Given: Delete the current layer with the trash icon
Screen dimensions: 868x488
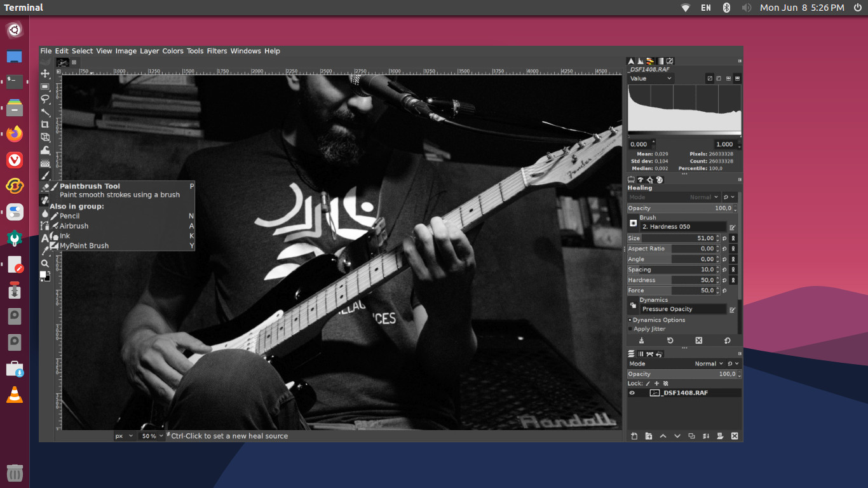Looking at the screenshot, I should tap(735, 436).
